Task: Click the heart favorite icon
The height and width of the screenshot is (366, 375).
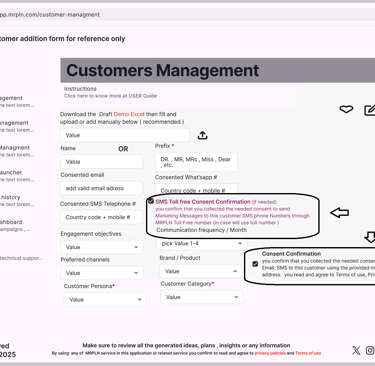Action: tap(346, 109)
